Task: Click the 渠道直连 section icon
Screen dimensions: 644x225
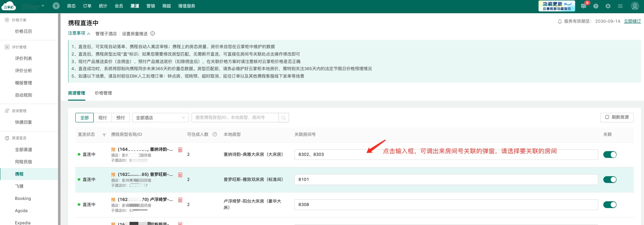Action: coord(7,138)
